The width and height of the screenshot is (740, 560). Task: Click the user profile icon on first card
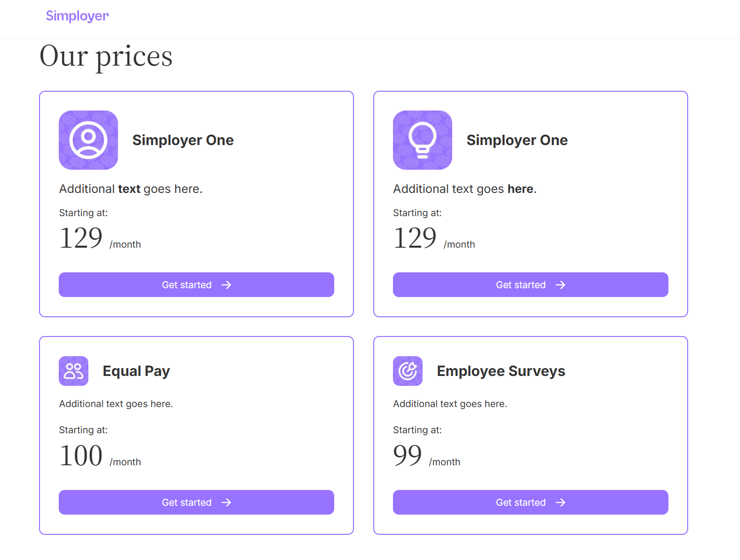(88, 140)
